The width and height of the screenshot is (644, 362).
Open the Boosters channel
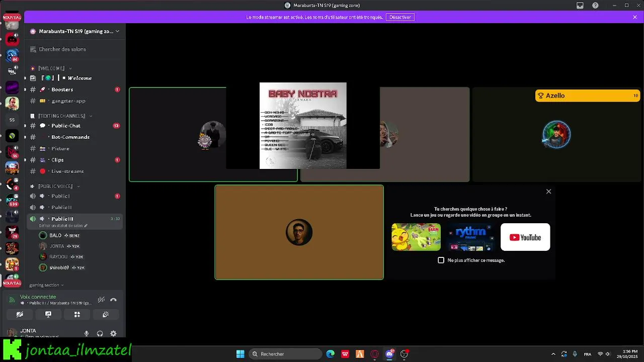point(74,89)
